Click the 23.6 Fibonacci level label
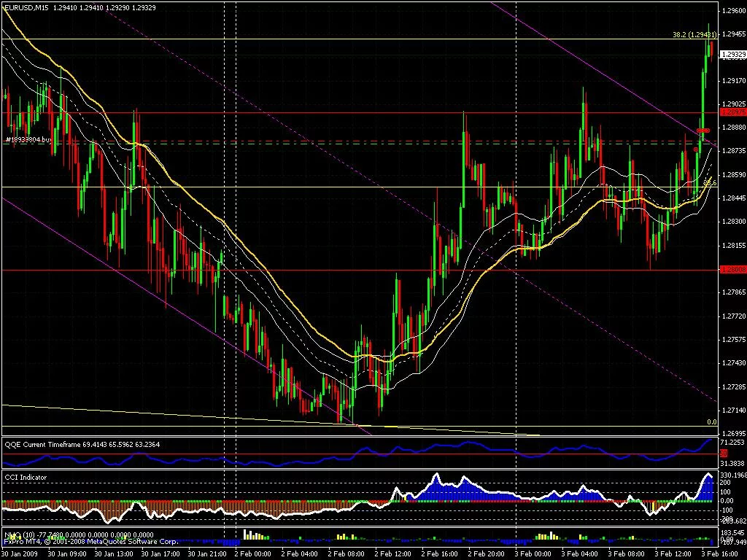Screen dimensions: 747x560 pyautogui.click(x=711, y=182)
